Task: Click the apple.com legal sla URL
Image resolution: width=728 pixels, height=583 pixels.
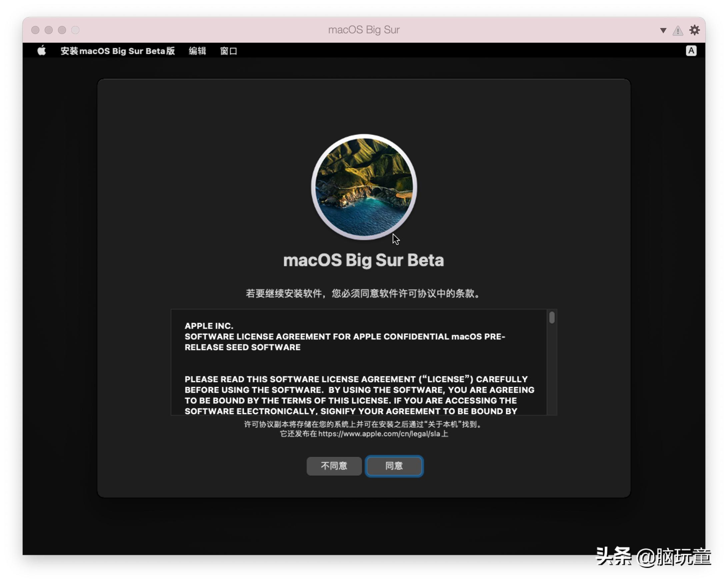Action: point(379,434)
